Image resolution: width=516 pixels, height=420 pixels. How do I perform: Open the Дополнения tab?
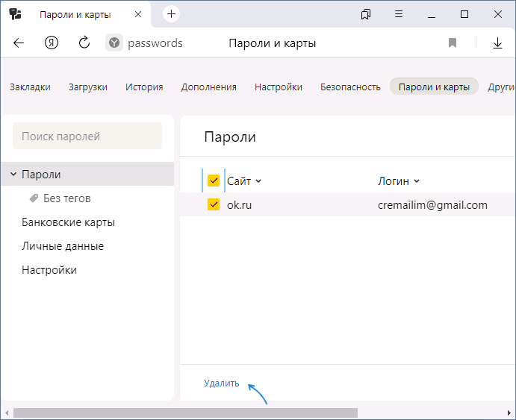tap(208, 87)
